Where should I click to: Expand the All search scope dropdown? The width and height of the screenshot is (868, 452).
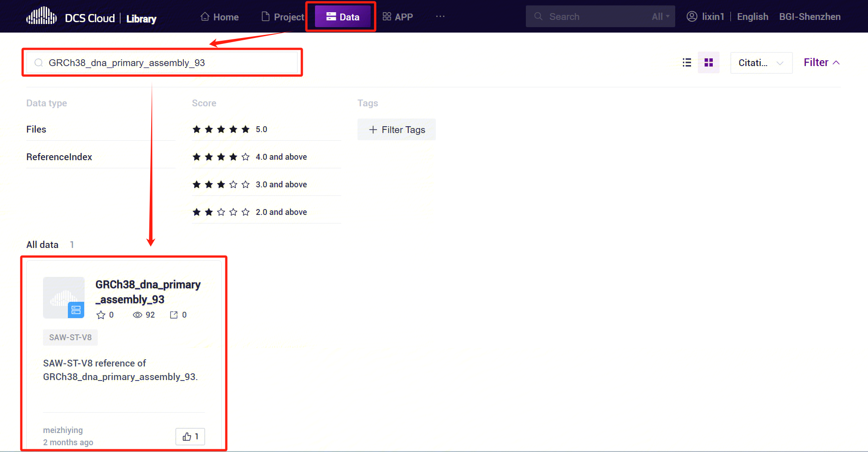[x=661, y=17]
